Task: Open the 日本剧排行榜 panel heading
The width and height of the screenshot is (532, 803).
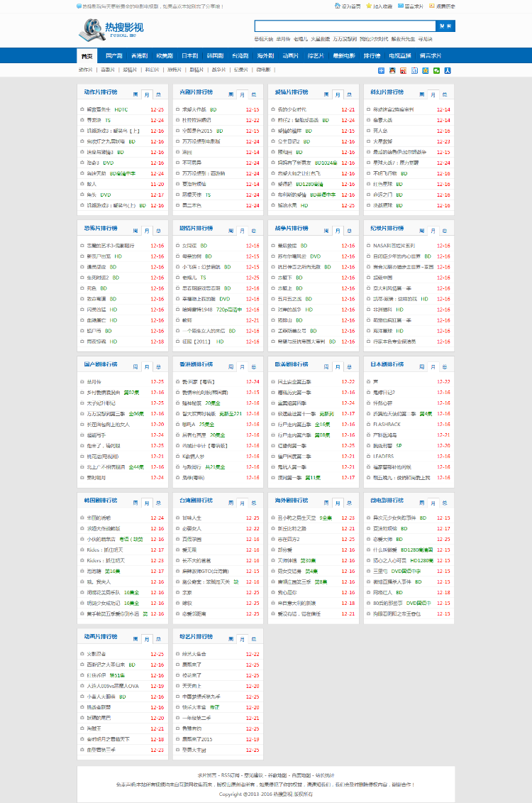Action: point(387,365)
